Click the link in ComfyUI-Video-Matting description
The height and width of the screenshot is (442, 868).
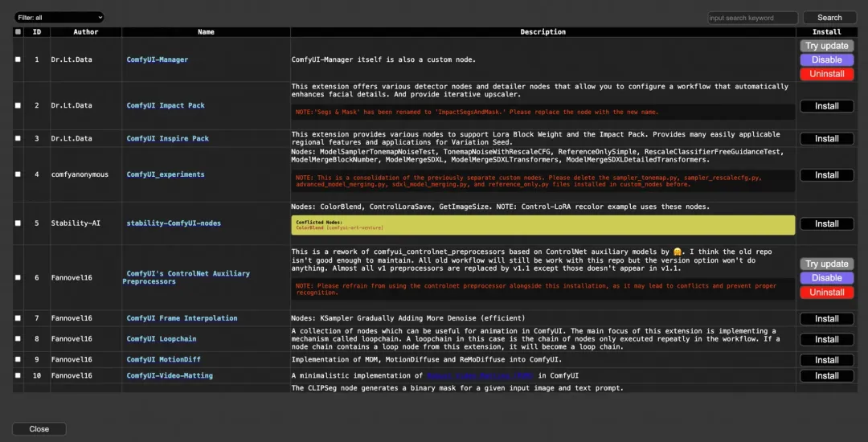(481, 376)
